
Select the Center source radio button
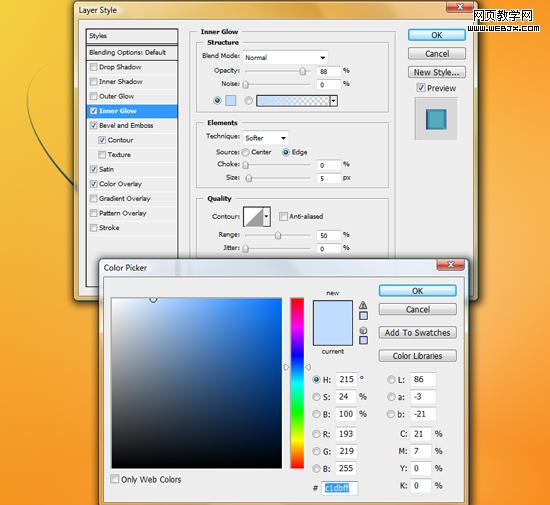tap(246, 152)
